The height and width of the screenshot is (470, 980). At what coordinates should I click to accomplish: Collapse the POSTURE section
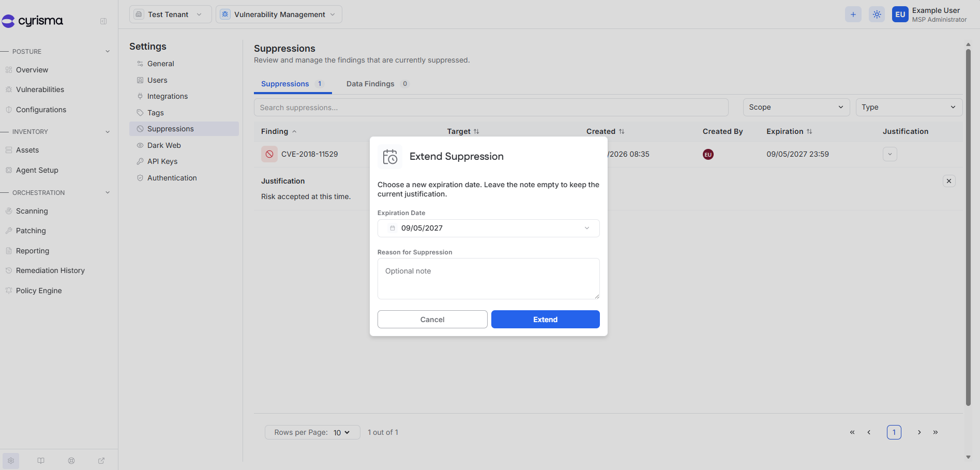108,52
